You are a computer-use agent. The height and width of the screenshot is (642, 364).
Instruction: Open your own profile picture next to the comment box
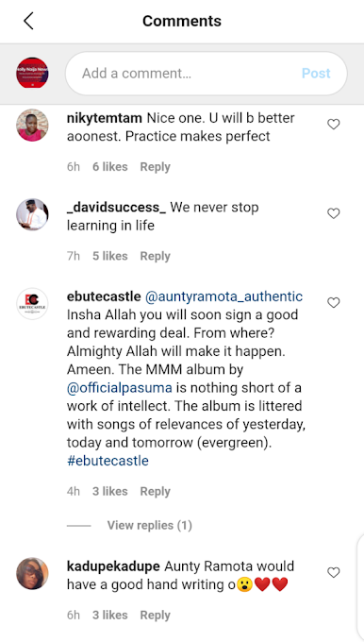click(32, 74)
